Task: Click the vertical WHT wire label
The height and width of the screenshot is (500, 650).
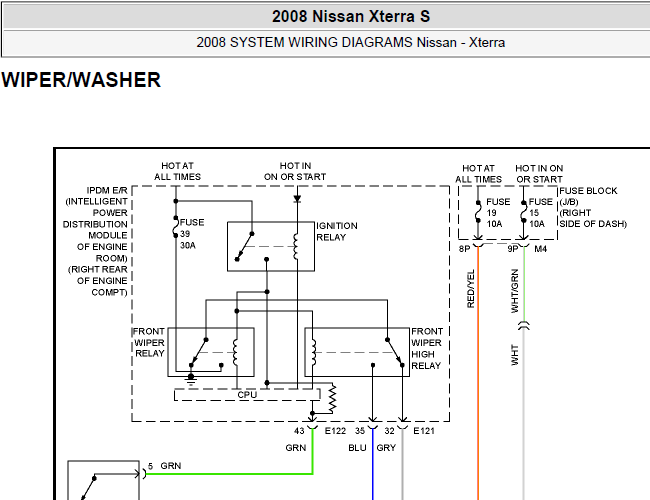Action: [515, 355]
